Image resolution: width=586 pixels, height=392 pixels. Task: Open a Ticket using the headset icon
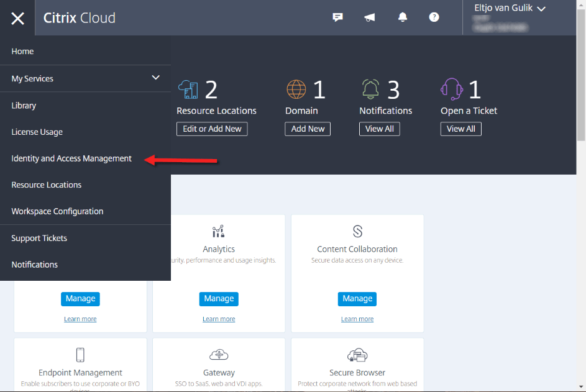[452, 88]
